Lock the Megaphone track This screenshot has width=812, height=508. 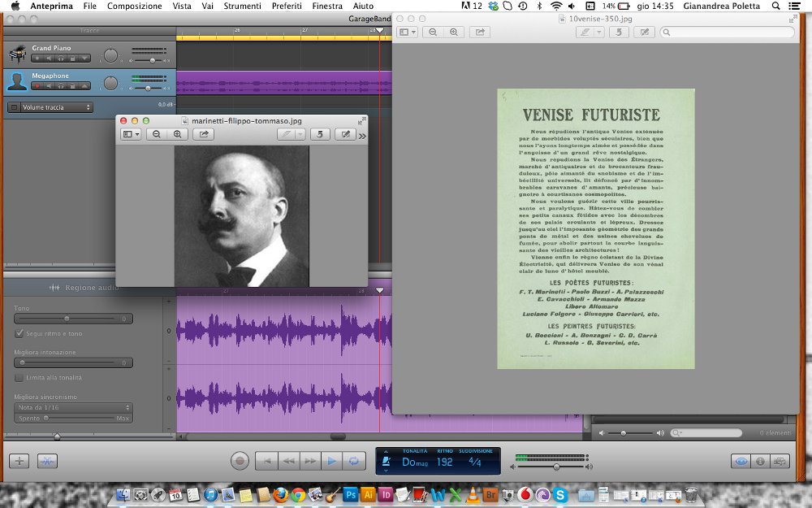[72, 86]
